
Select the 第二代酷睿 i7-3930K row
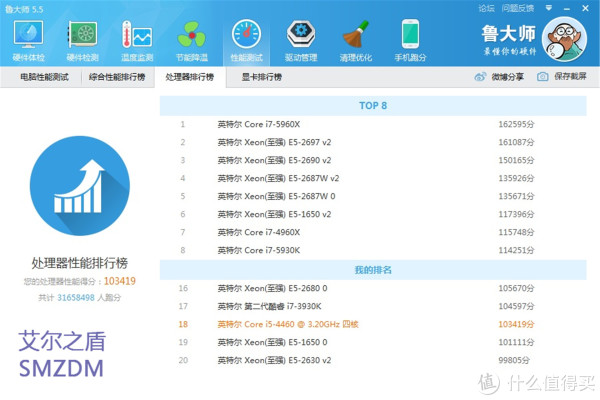coord(373,306)
